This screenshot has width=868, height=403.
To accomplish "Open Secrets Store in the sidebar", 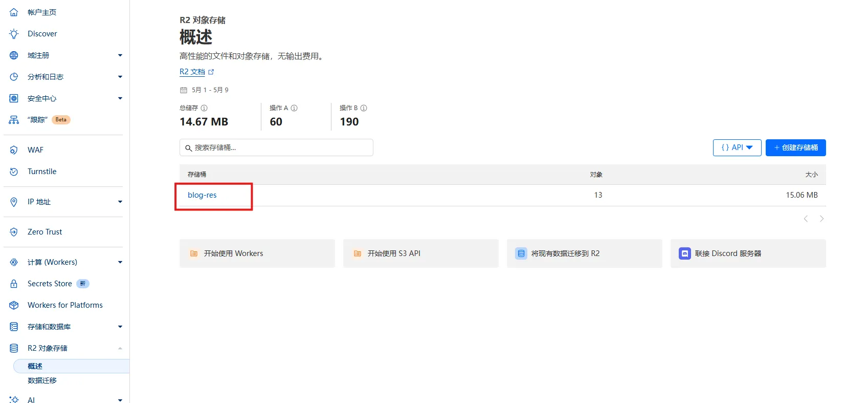I will click(50, 284).
